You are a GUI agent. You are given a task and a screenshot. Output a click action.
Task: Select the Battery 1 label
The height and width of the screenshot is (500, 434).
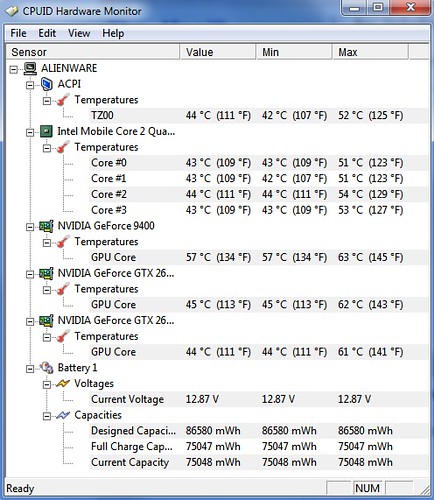point(77,368)
